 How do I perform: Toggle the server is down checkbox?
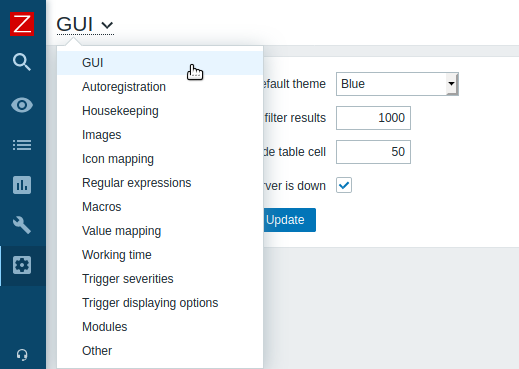point(344,185)
